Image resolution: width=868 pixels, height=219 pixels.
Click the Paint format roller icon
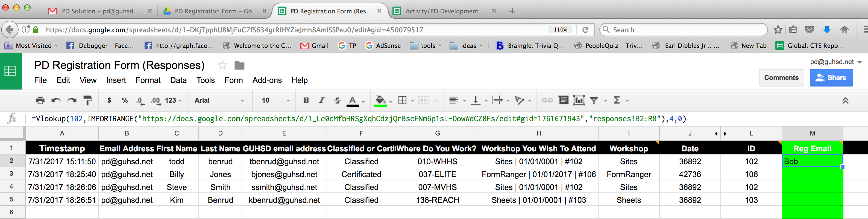(88, 100)
